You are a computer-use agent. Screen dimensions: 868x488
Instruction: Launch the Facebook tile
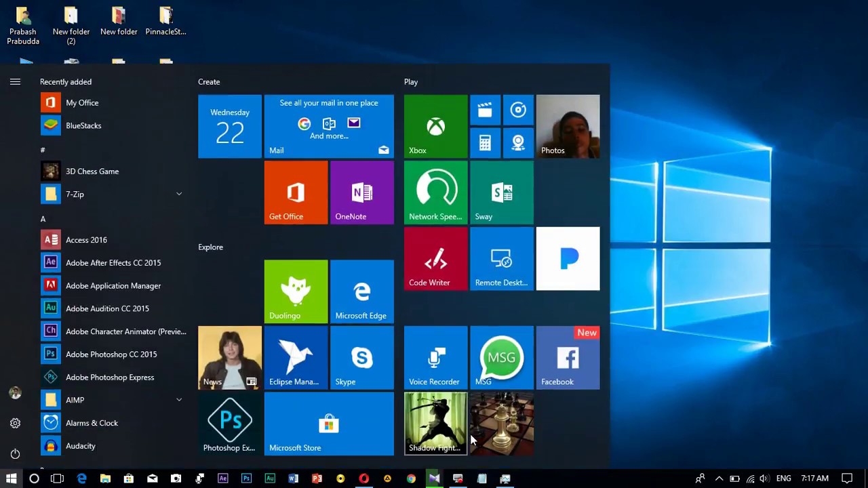(568, 358)
